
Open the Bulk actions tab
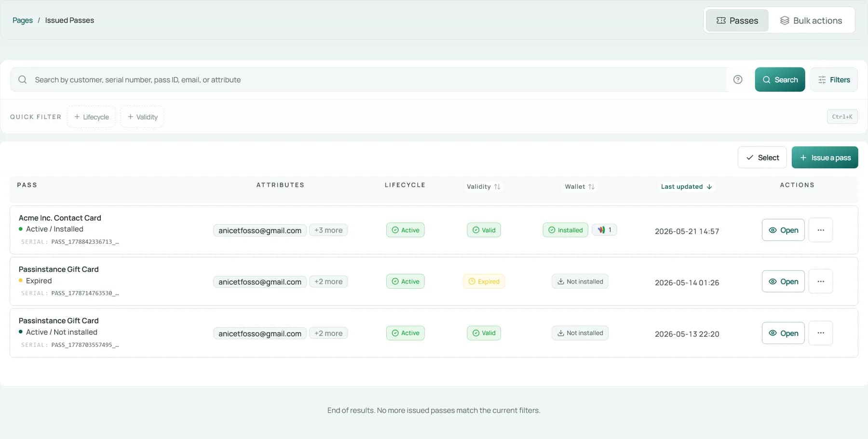(811, 20)
